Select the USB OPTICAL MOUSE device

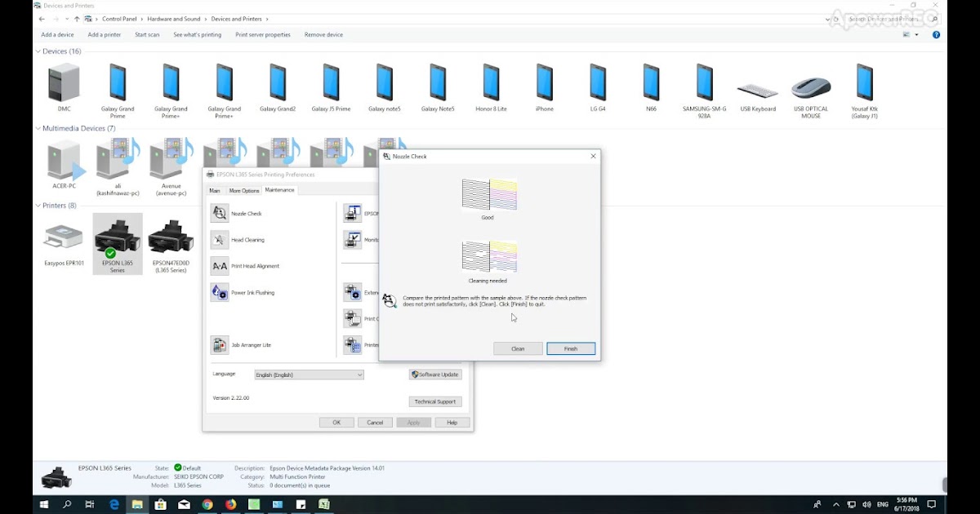[x=811, y=88]
